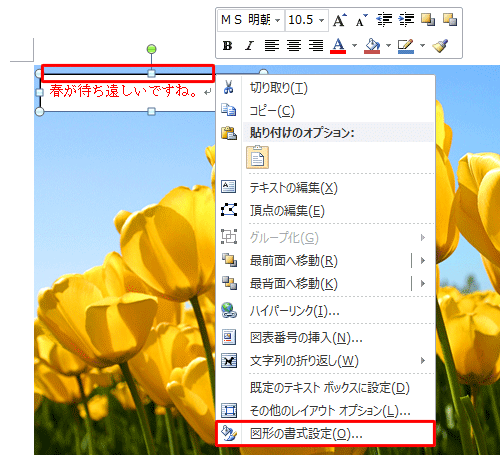Toggle bold formatting

227,46
